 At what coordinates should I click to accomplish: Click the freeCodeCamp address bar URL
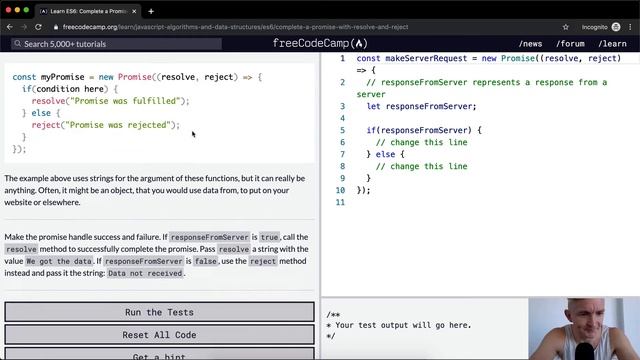[236, 27]
